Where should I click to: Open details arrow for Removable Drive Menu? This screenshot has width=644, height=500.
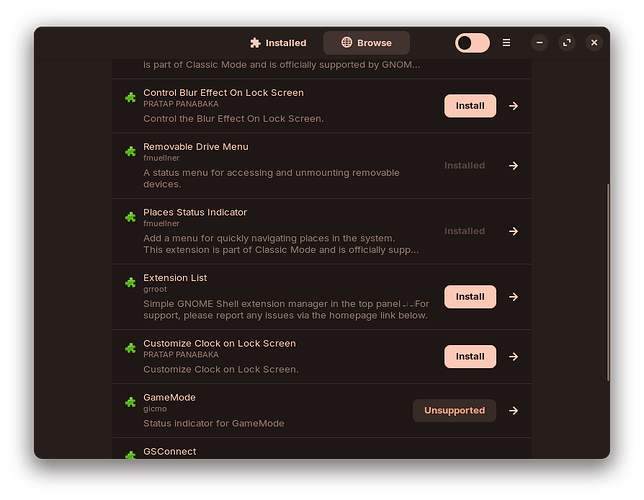(x=513, y=166)
